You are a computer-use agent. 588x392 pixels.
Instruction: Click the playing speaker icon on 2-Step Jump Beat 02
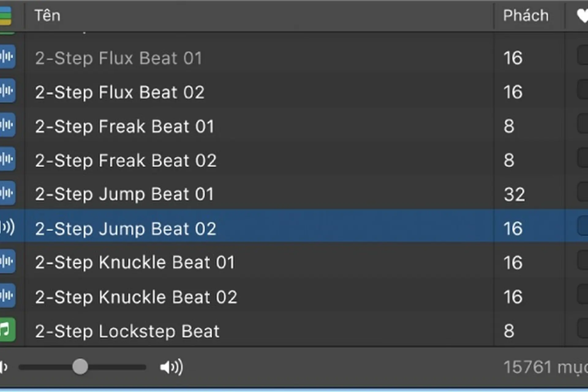pos(7,227)
